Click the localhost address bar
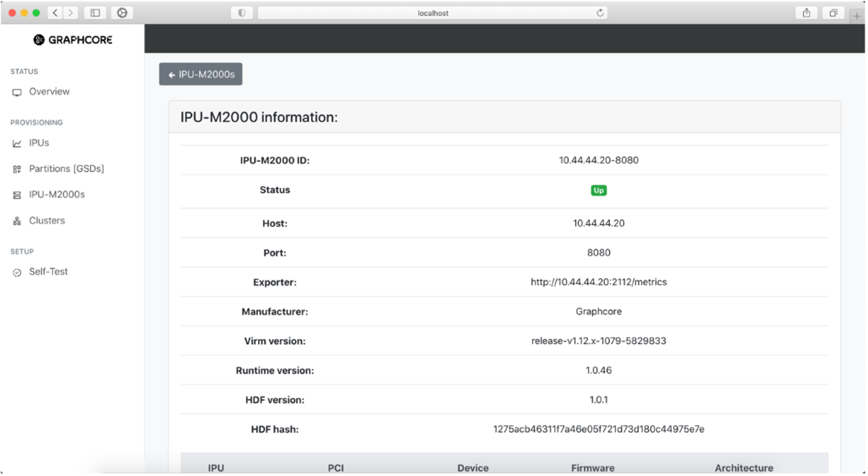Image resolution: width=868 pixels, height=476 pixels. click(x=433, y=13)
